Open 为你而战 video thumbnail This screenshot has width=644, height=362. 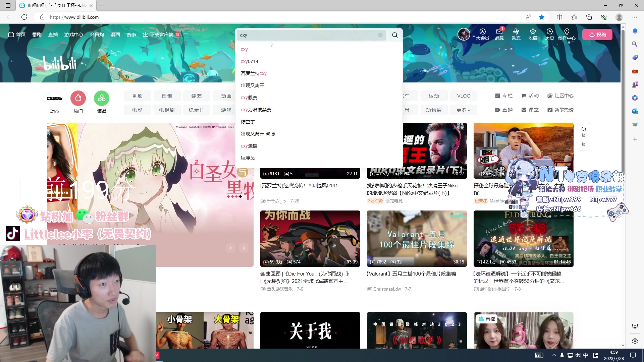[x=310, y=239]
